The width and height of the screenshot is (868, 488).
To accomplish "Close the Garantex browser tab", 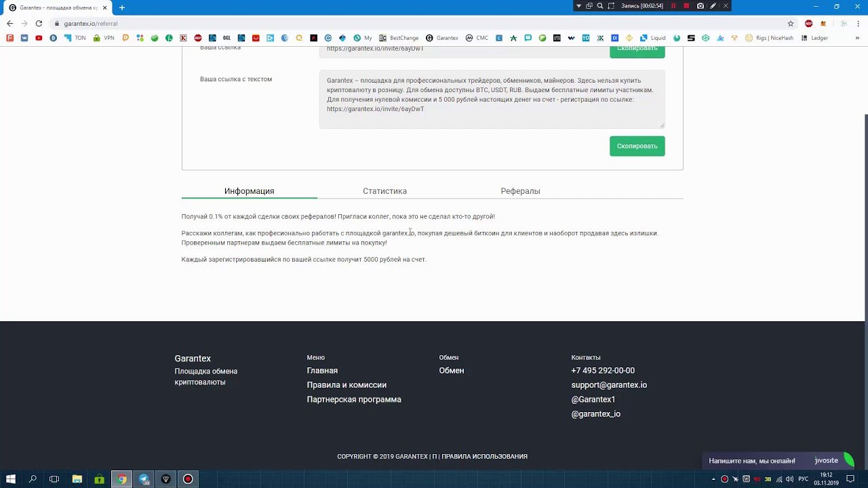I will (x=105, y=7).
